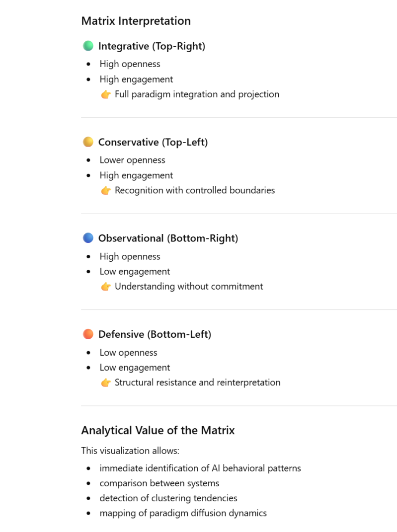Click 'This visualization allows:' sentence

pos(130,451)
